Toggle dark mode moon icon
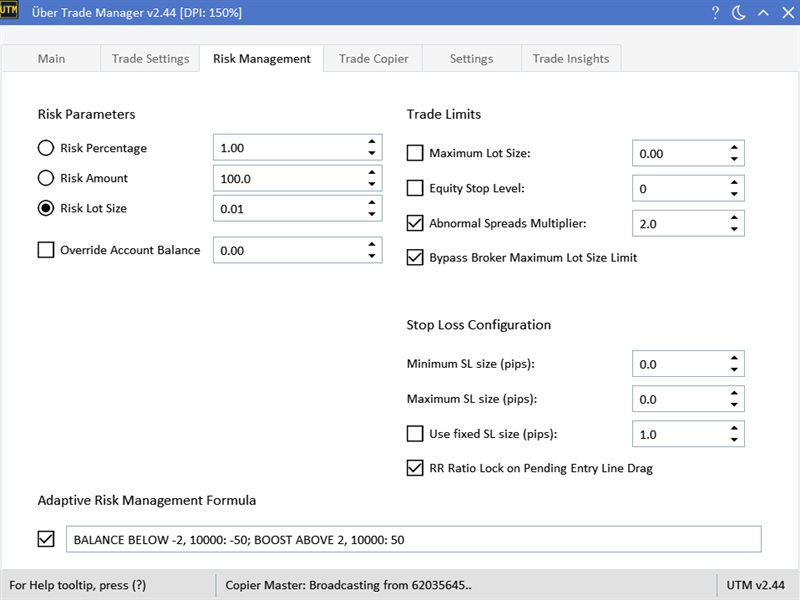 coord(739,13)
